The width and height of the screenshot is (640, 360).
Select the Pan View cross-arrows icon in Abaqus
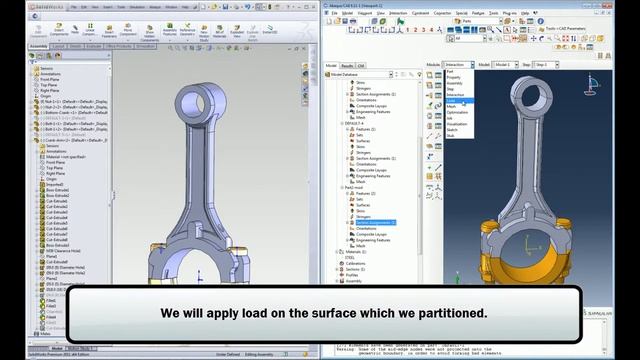click(533, 38)
